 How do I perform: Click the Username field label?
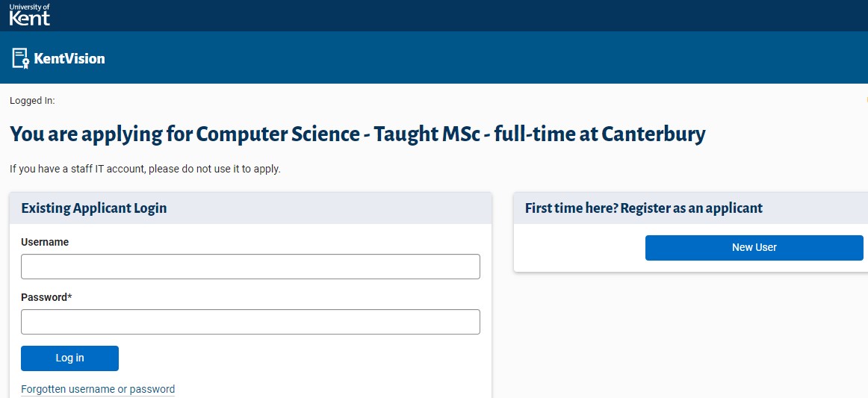click(45, 242)
